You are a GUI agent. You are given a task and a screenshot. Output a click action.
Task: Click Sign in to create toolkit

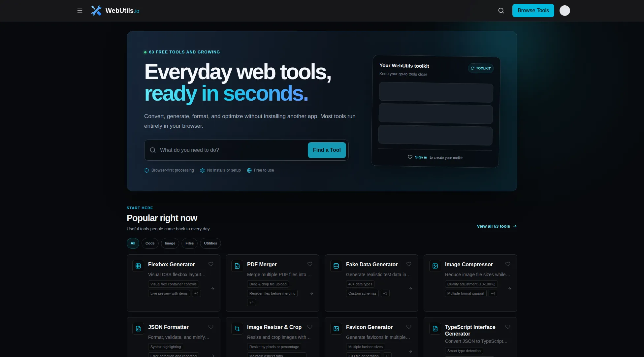(x=421, y=157)
